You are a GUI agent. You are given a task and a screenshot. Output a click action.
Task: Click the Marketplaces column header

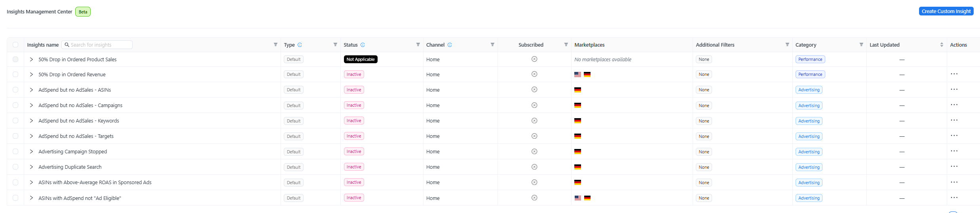tap(589, 45)
